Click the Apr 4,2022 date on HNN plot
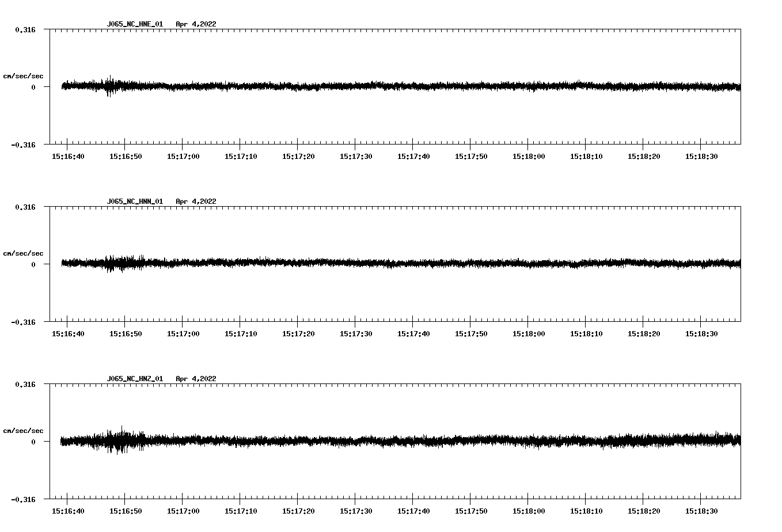782x532 pixels. coord(196,202)
